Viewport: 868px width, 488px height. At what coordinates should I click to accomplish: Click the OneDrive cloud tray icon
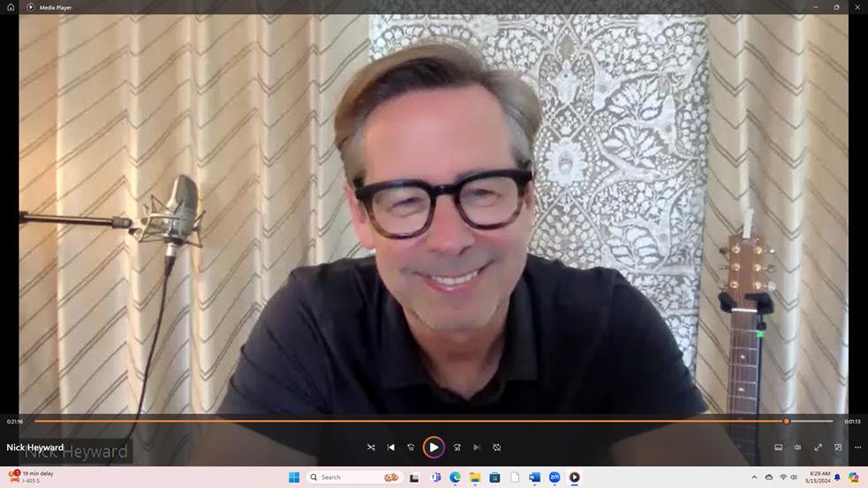pos(769,477)
